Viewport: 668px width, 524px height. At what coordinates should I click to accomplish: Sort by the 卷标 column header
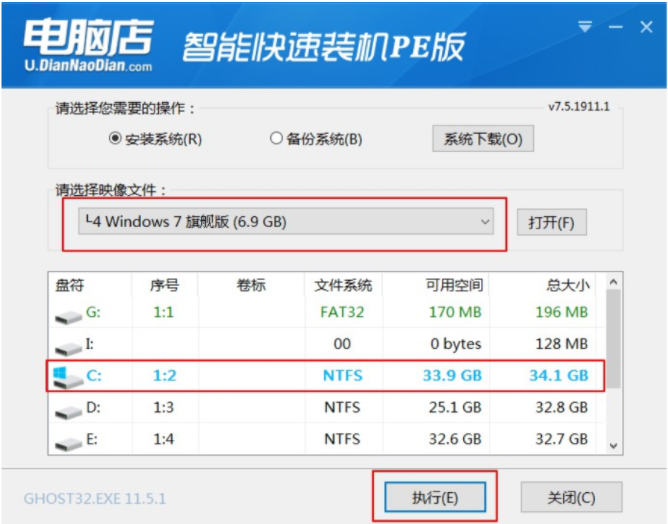[251, 285]
